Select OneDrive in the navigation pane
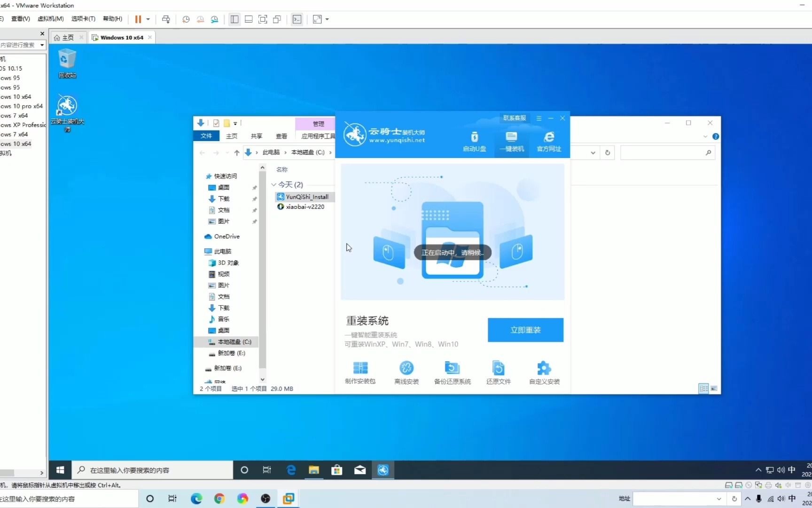 tap(222, 236)
